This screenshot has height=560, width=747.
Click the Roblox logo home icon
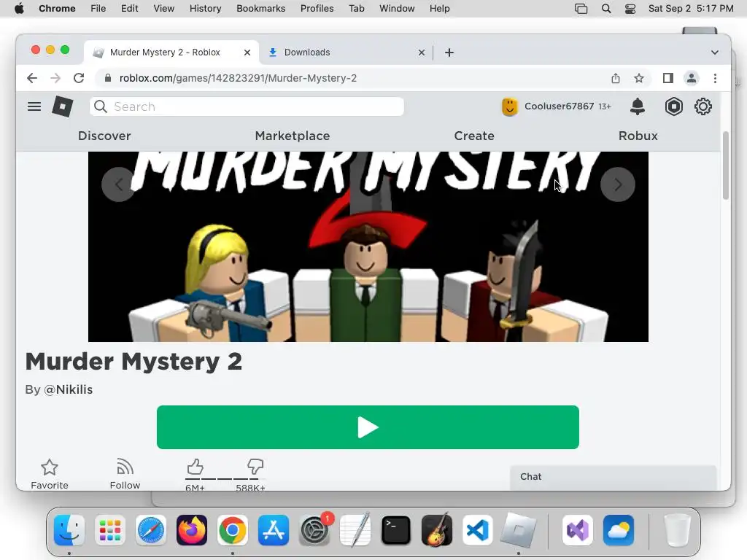tap(63, 106)
